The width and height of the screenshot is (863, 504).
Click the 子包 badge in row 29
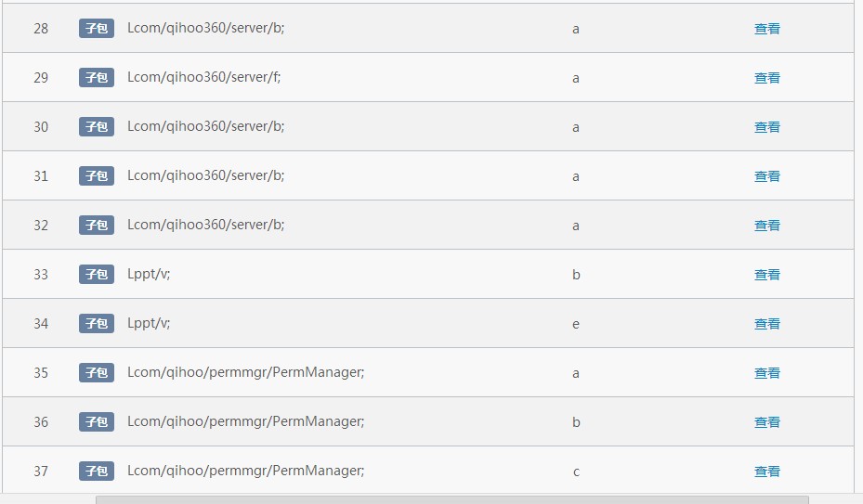tap(97, 78)
